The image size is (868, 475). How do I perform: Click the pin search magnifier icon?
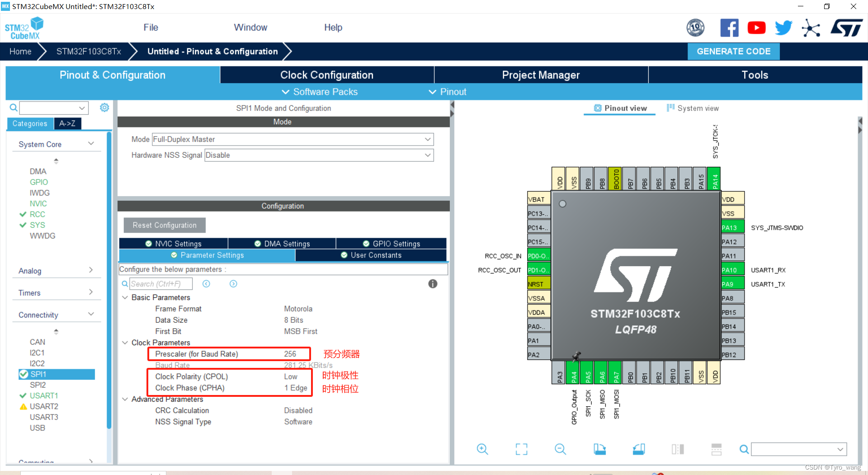(744, 449)
